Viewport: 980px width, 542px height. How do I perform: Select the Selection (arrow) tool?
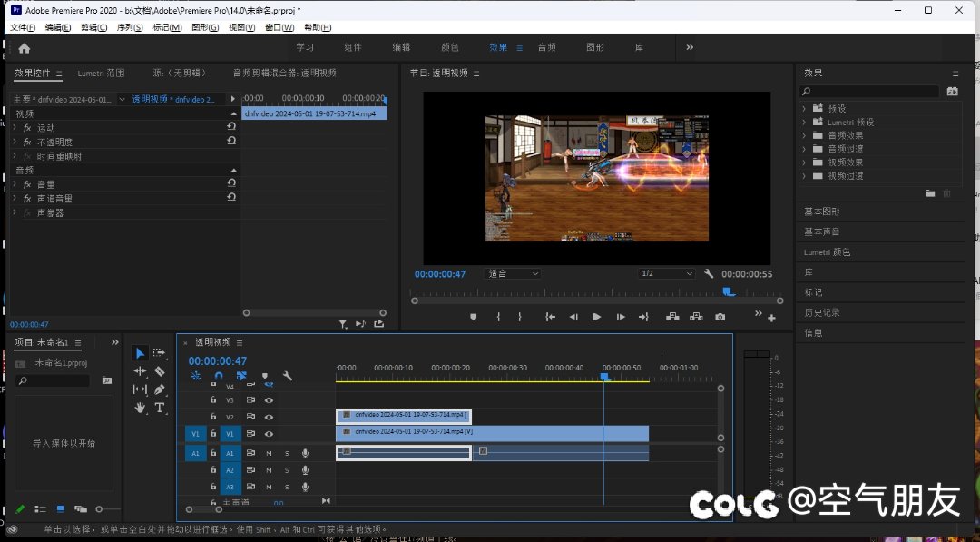click(140, 353)
